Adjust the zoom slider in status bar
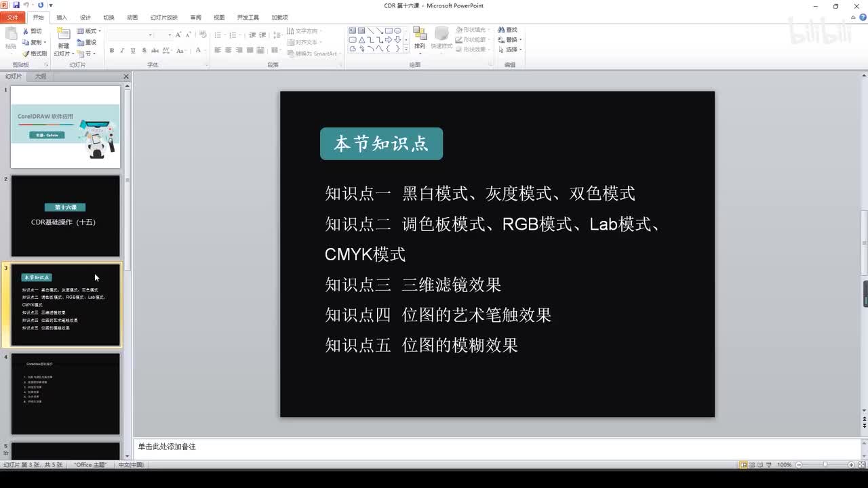868x488 pixels. click(825, 465)
